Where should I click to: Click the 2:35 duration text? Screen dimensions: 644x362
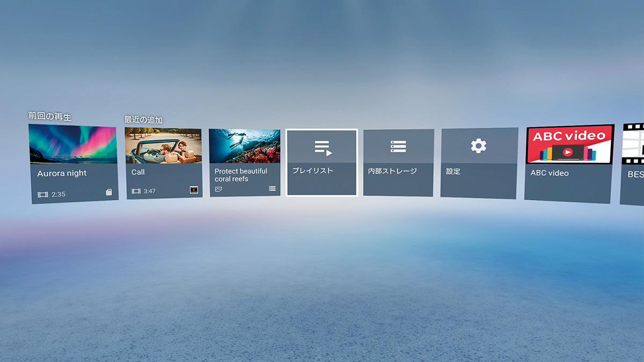click(x=58, y=194)
